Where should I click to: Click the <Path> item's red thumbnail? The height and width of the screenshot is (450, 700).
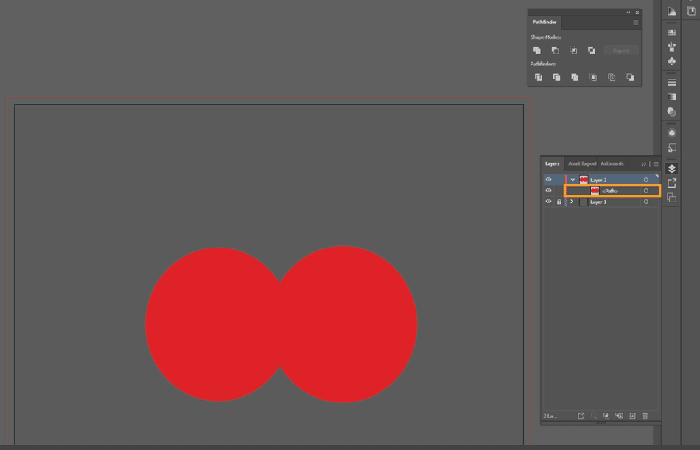pos(595,191)
